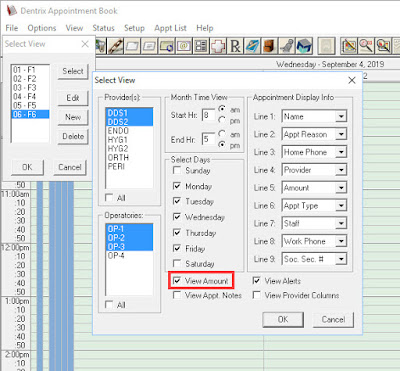Open the Options menu
Viewport: 400px width, 371px height.
42,28
